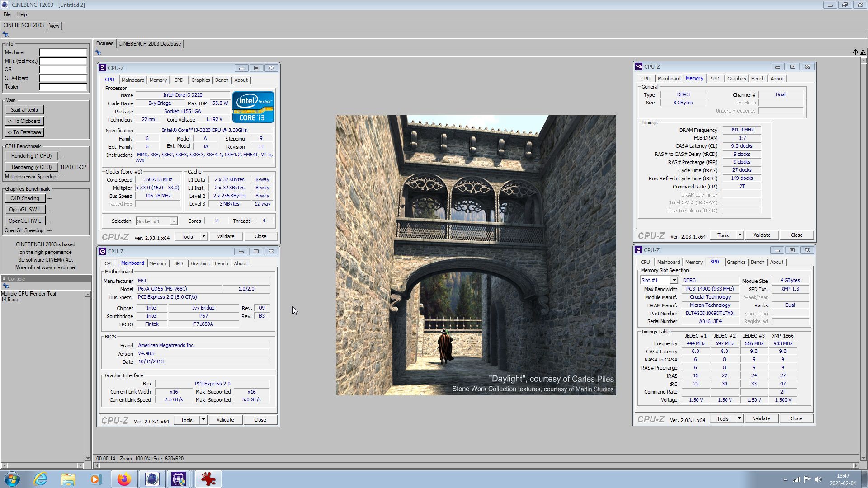Click the pin icon in Console panel

pyautogui.click(x=6, y=286)
